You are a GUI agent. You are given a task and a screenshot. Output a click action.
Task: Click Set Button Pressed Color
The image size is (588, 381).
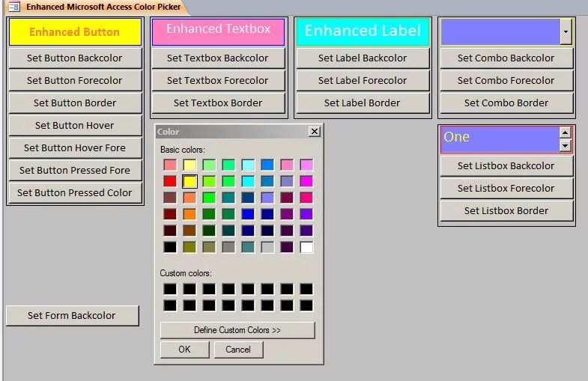[x=75, y=193]
